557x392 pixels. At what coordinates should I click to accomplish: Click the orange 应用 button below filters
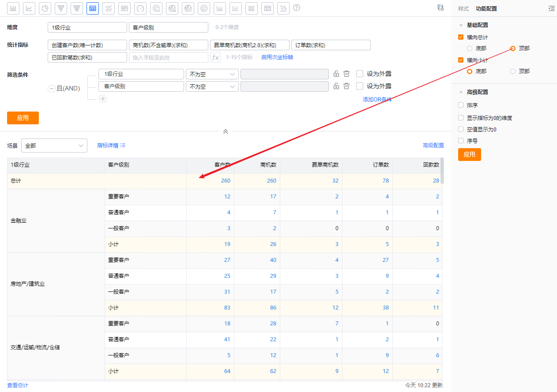23,118
